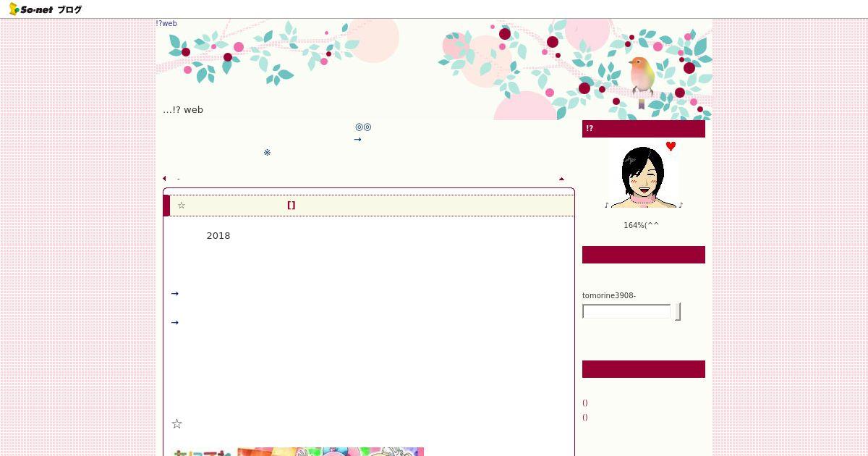868x456 pixels.
Task: Select the "2018" text in the post
Action: [218, 236]
